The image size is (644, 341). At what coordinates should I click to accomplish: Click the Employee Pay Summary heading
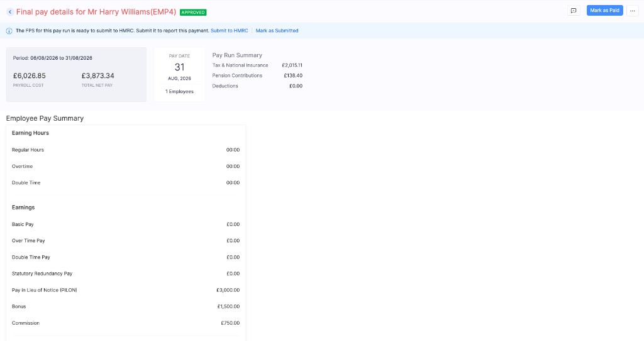point(45,118)
